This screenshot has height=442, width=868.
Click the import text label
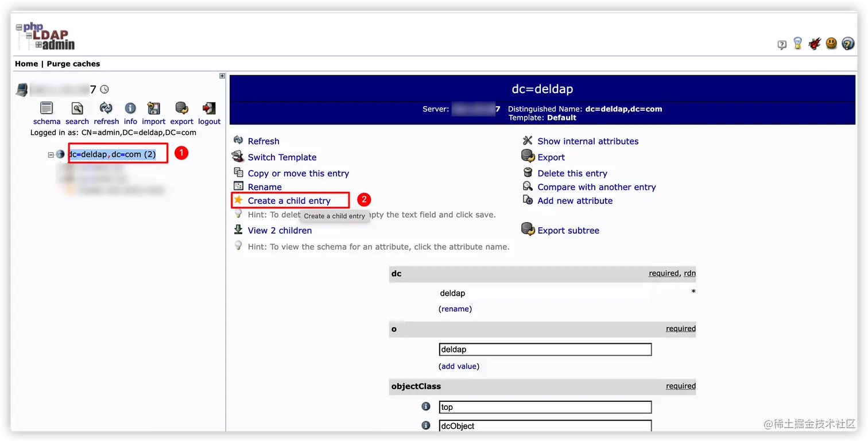pos(154,122)
